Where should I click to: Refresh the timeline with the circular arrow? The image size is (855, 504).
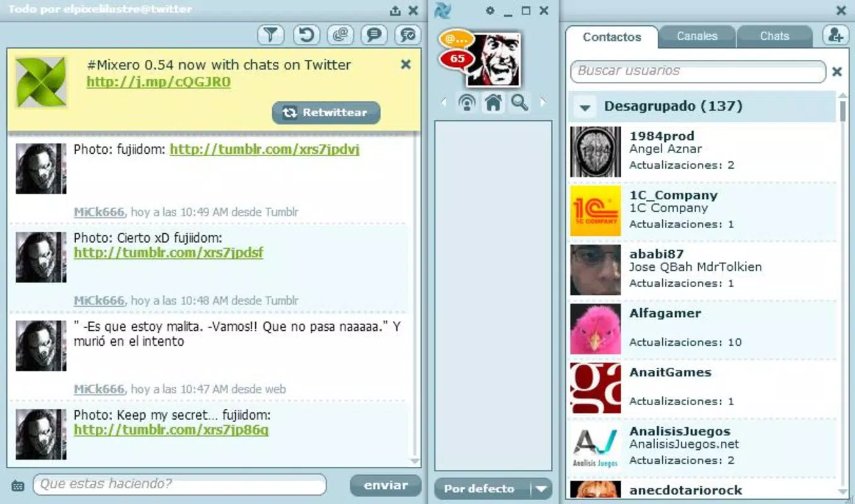click(306, 35)
